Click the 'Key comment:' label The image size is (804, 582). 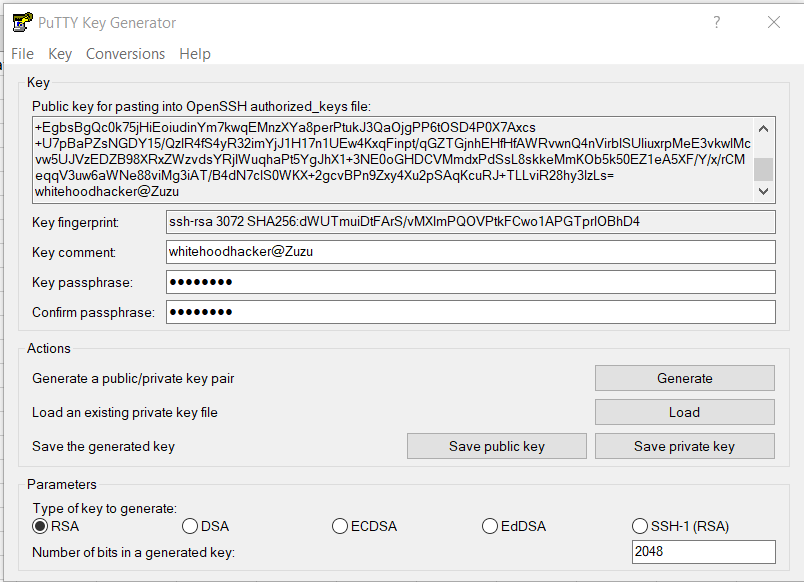74,252
